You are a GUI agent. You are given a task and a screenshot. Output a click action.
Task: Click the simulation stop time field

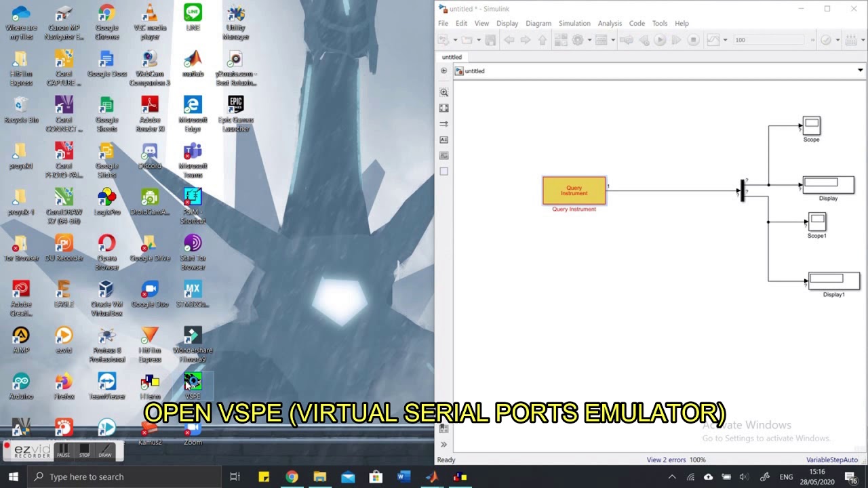pos(769,40)
